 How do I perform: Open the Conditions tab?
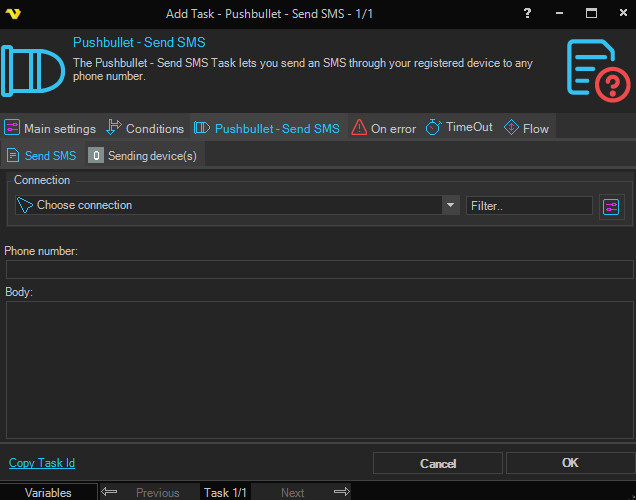coord(145,128)
